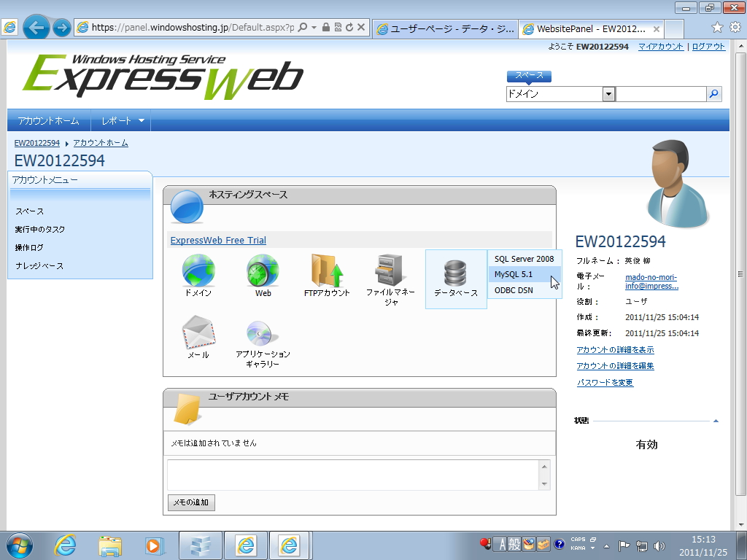Click the user avatar picture
The image size is (747, 560).
pos(678,184)
